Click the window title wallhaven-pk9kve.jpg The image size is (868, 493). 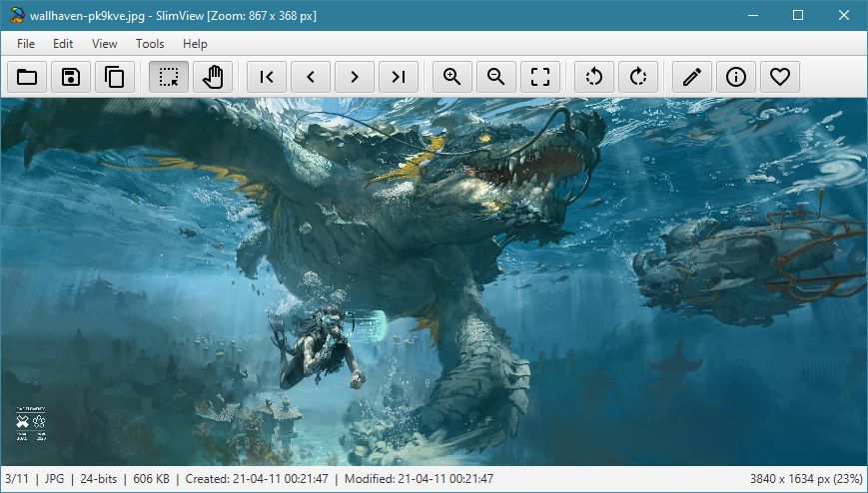[x=88, y=16]
